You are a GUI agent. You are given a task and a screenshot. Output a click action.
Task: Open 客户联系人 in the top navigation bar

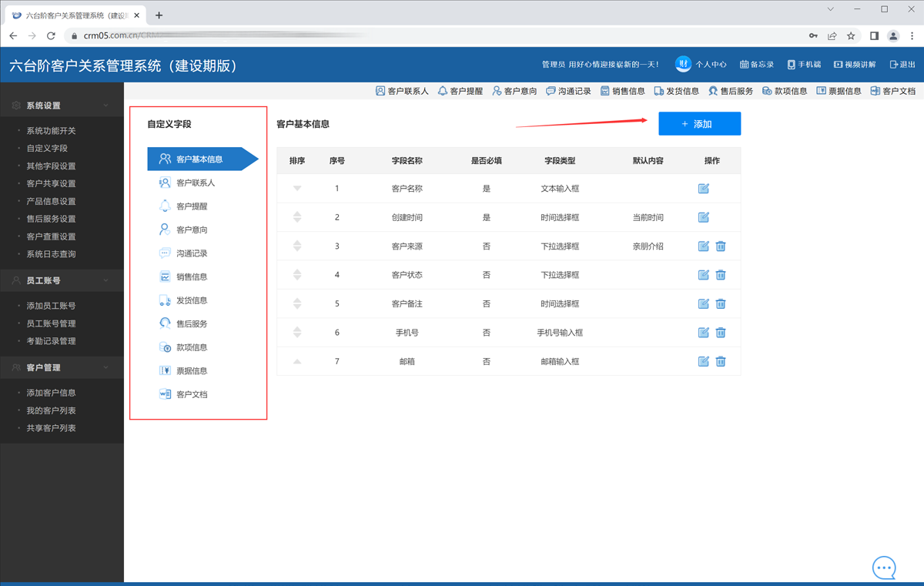click(402, 91)
